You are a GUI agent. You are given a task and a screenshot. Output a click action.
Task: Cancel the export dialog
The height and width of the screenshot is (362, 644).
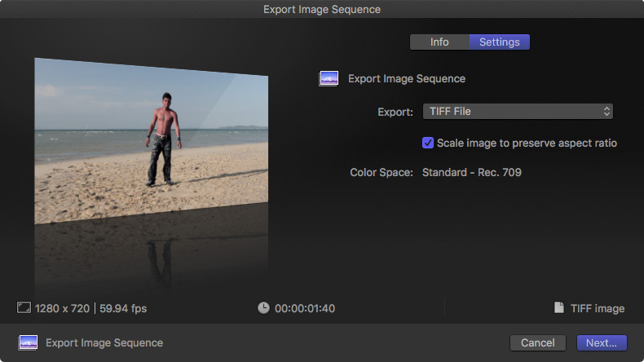(538, 342)
